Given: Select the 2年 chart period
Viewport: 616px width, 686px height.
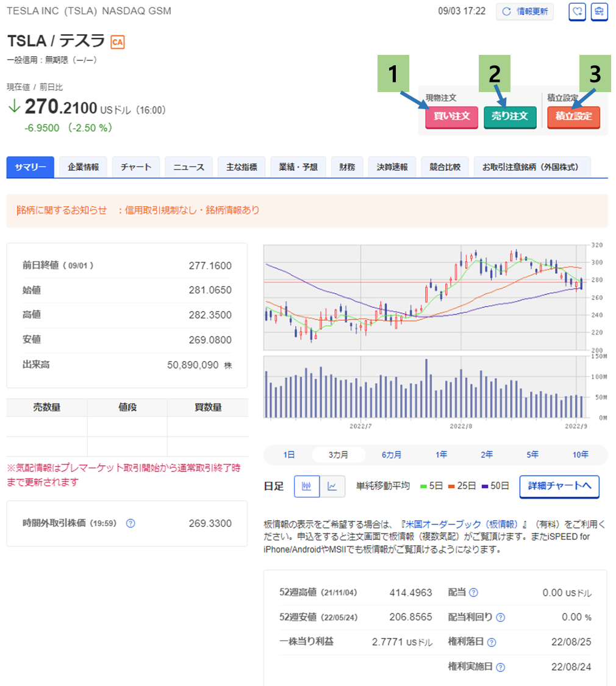Looking at the screenshot, I should tap(487, 455).
